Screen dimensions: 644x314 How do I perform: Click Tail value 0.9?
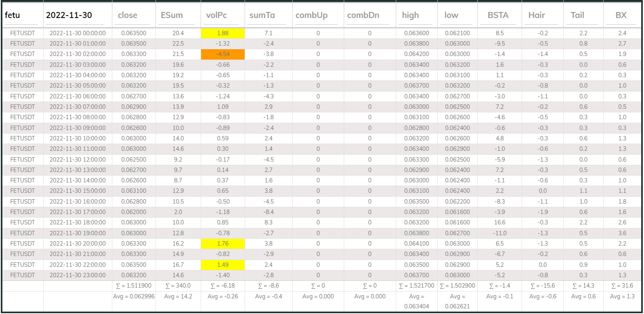584,265
